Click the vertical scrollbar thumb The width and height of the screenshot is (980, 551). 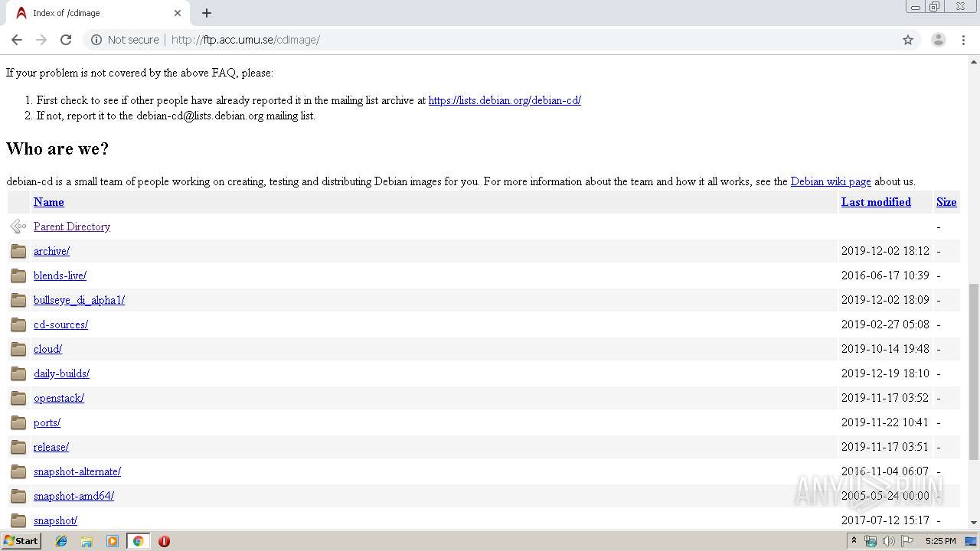974,371
